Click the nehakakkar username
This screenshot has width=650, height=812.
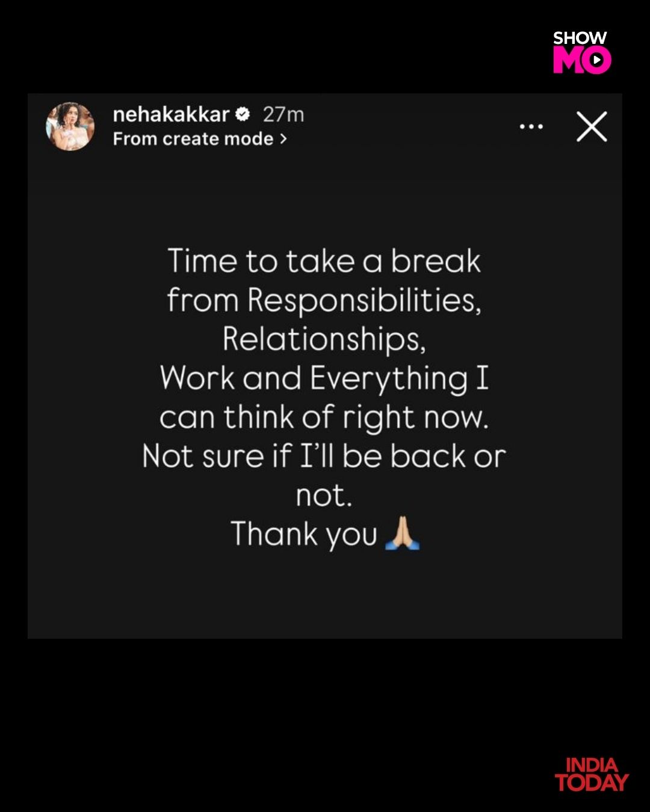point(171,114)
